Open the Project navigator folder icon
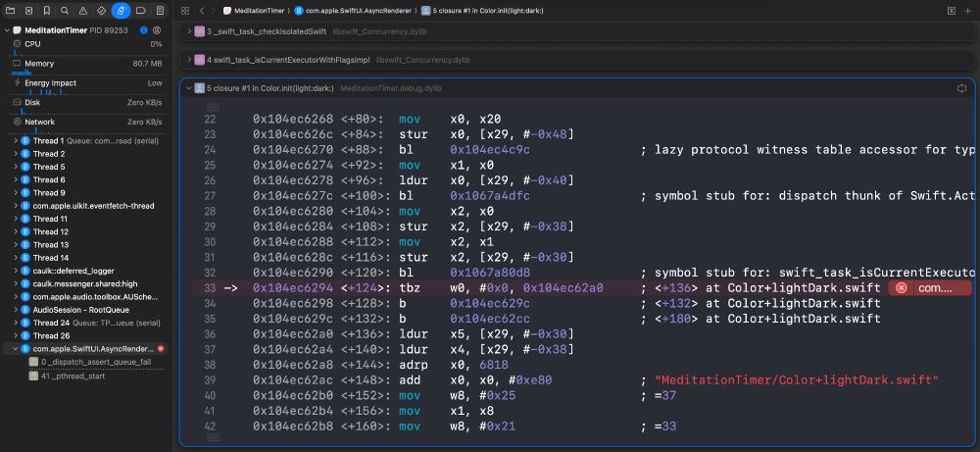The height and width of the screenshot is (452, 980). pyautogui.click(x=10, y=11)
